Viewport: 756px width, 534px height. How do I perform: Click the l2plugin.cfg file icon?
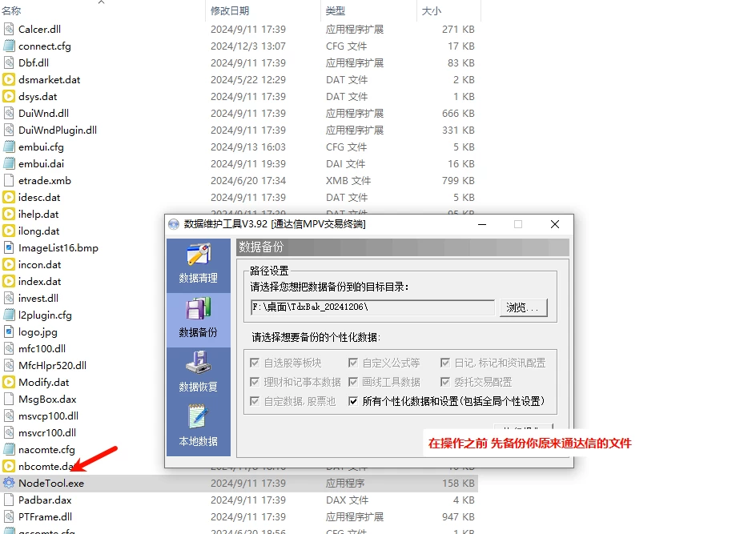tap(9, 315)
